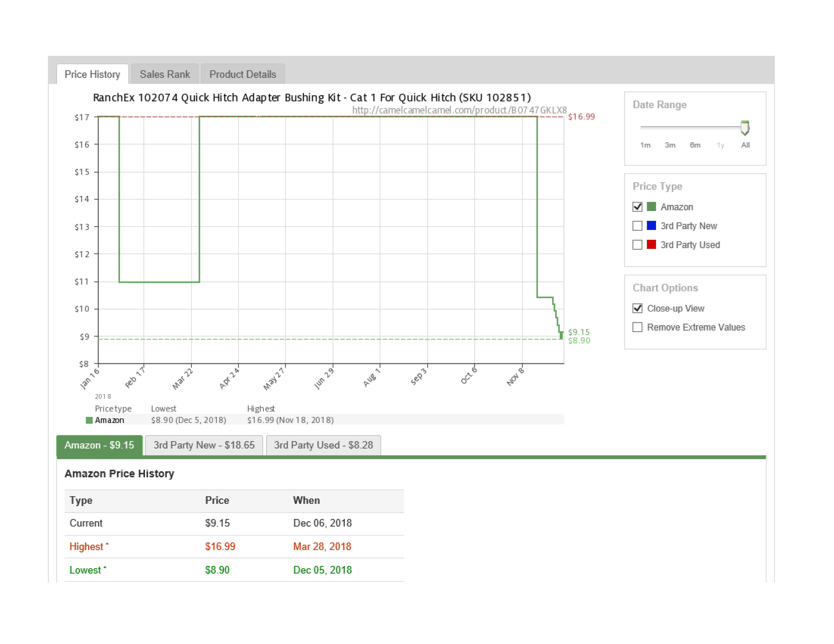Click the table price '$16.99' cell

[x=220, y=547]
